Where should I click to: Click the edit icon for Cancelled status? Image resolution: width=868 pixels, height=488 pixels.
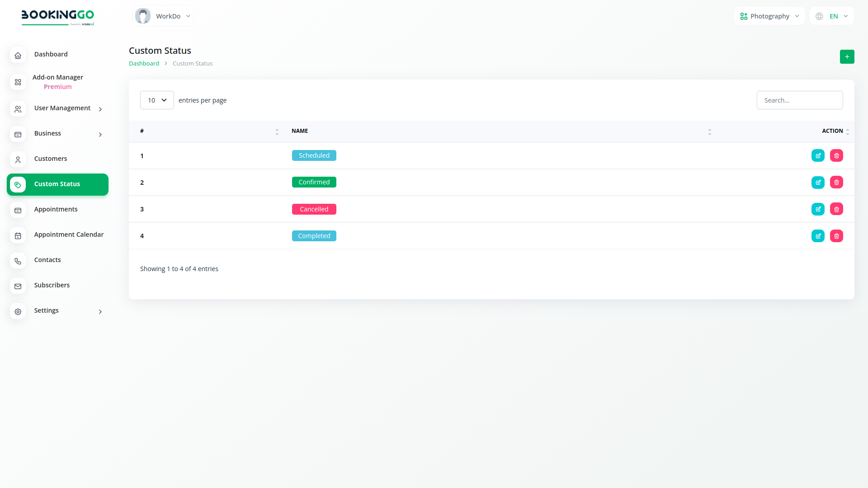point(818,209)
